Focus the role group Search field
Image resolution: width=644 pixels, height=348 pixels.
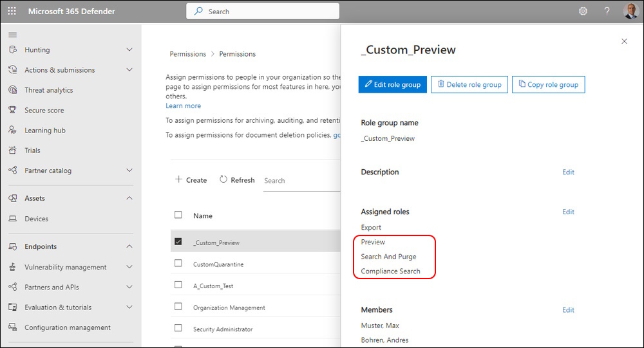(x=302, y=181)
